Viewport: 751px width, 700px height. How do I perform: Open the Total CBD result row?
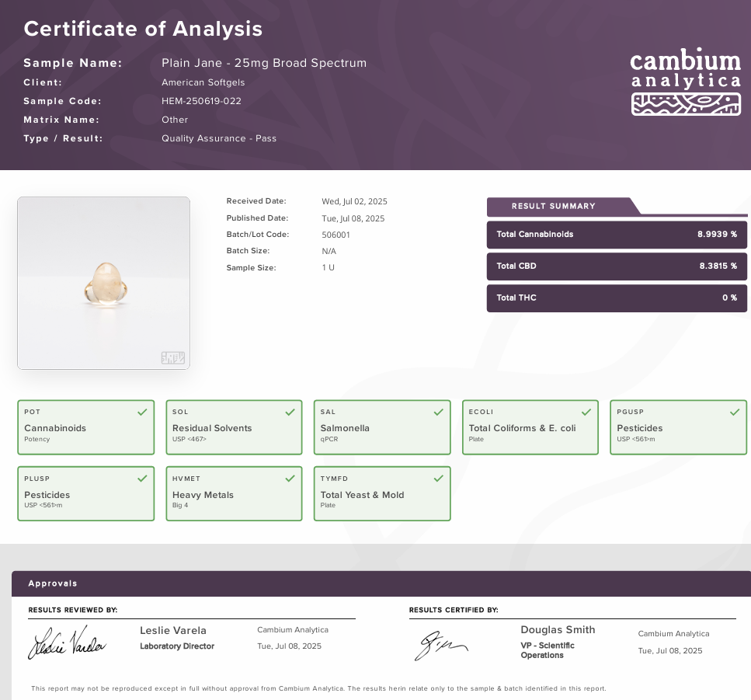(617, 266)
